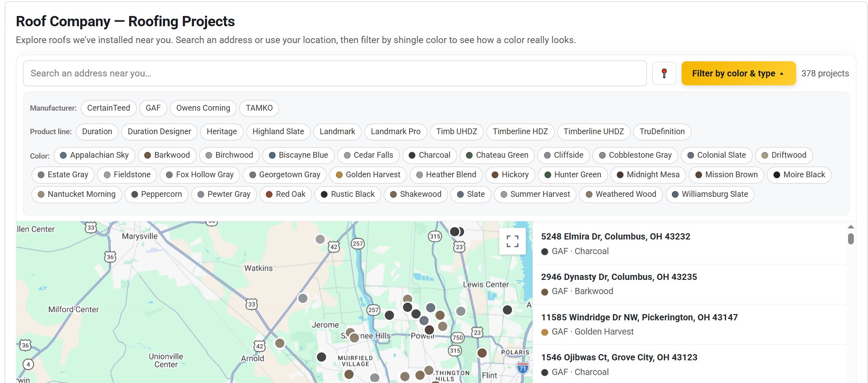Choose Cobblestone Gray color filter

(635, 155)
